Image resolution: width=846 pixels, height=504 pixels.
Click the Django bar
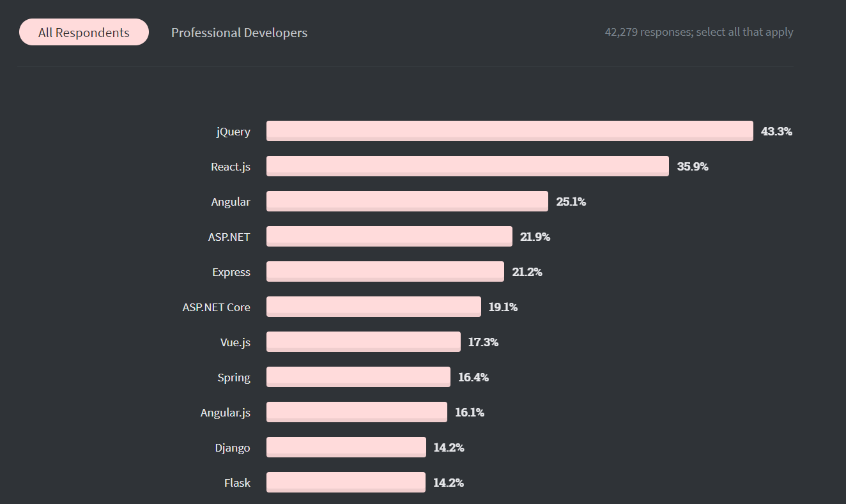tap(346, 447)
